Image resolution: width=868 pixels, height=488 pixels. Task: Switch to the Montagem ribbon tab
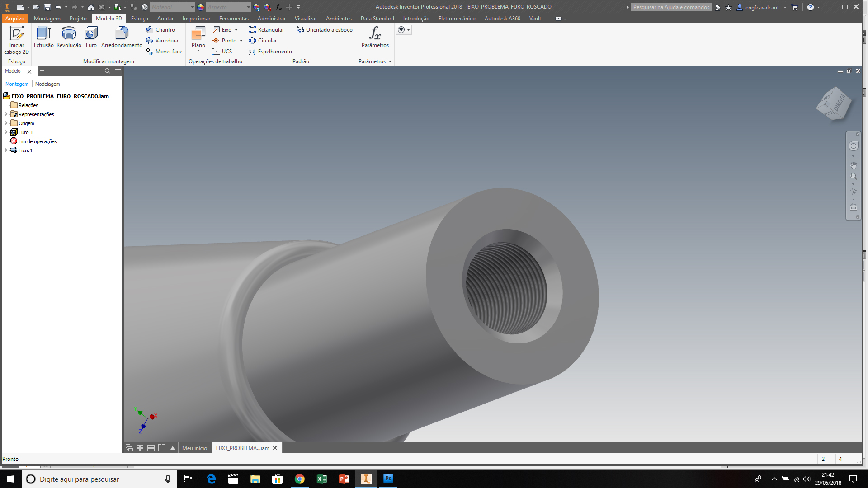(x=47, y=19)
